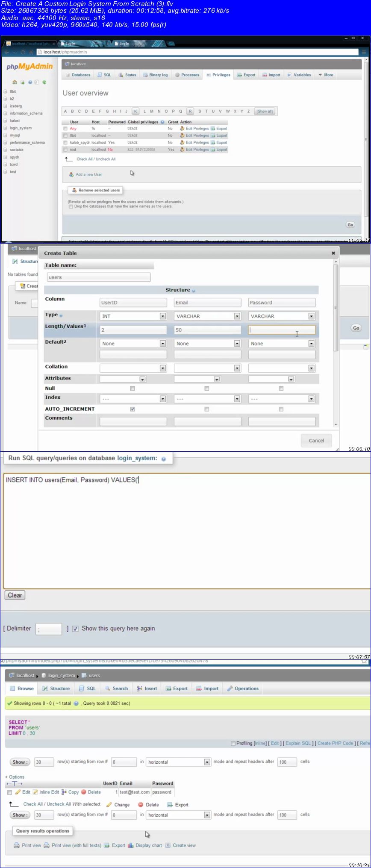371x868 pixels.
Task: Open the Variables tab
Action: (299, 75)
